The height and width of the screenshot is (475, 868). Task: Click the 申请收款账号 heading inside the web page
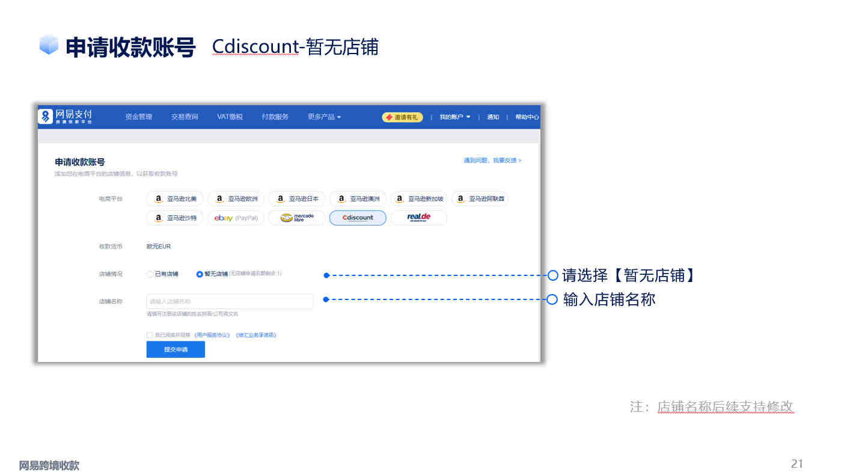(80, 162)
